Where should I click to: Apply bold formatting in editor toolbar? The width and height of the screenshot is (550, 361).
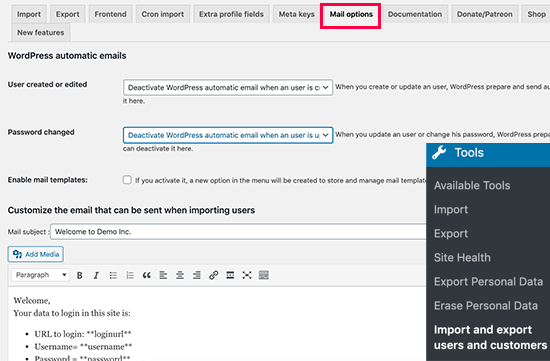tap(80, 275)
